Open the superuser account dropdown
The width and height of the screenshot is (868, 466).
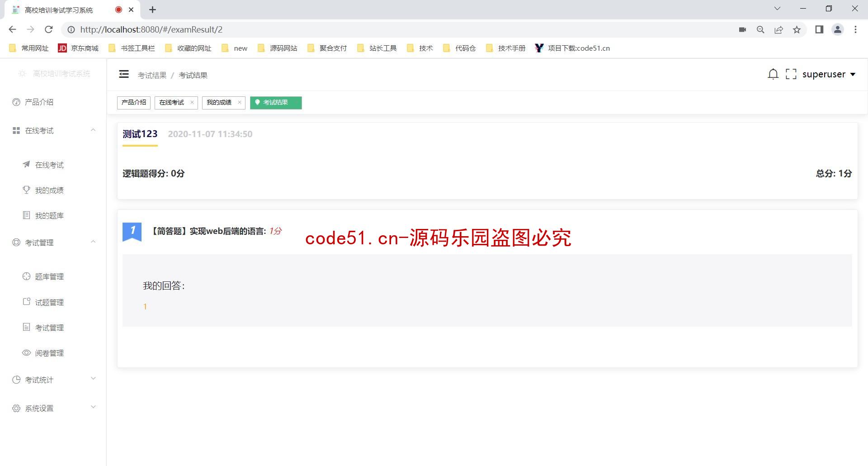829,74
